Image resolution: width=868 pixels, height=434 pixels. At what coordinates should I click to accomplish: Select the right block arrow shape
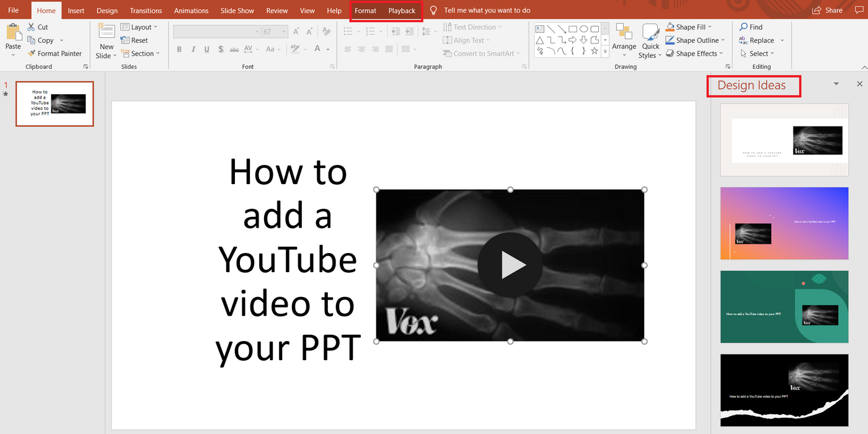(573, 40)
